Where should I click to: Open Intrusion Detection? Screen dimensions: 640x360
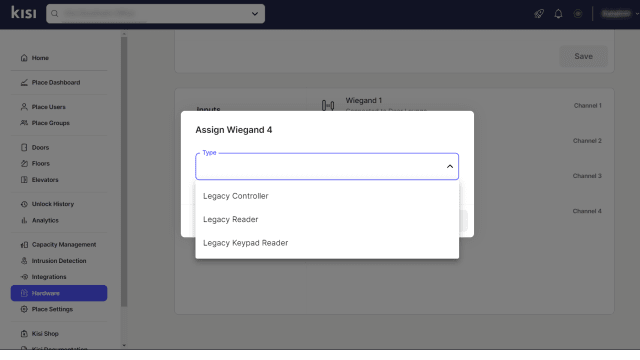59,261
